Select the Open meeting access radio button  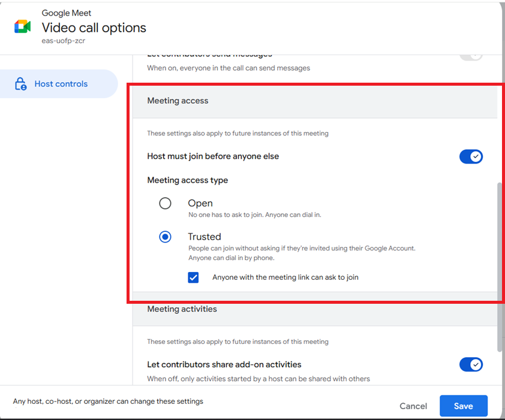(165, 203)
